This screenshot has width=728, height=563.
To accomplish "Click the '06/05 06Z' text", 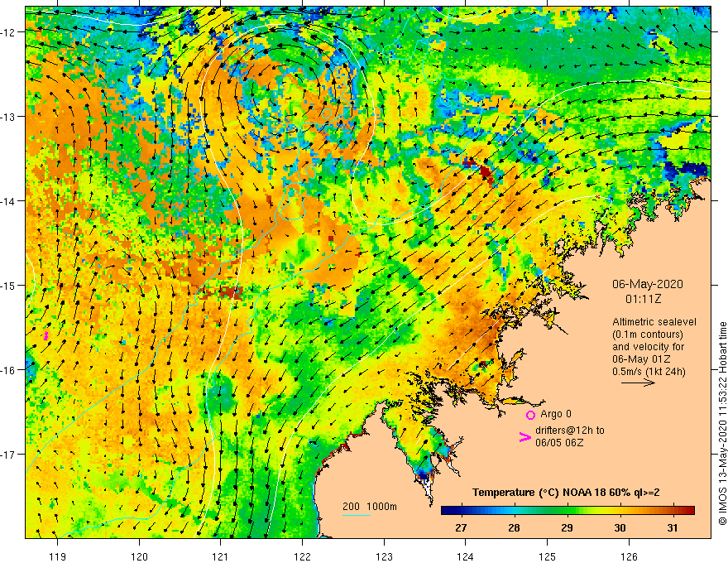I will [559, 443].
